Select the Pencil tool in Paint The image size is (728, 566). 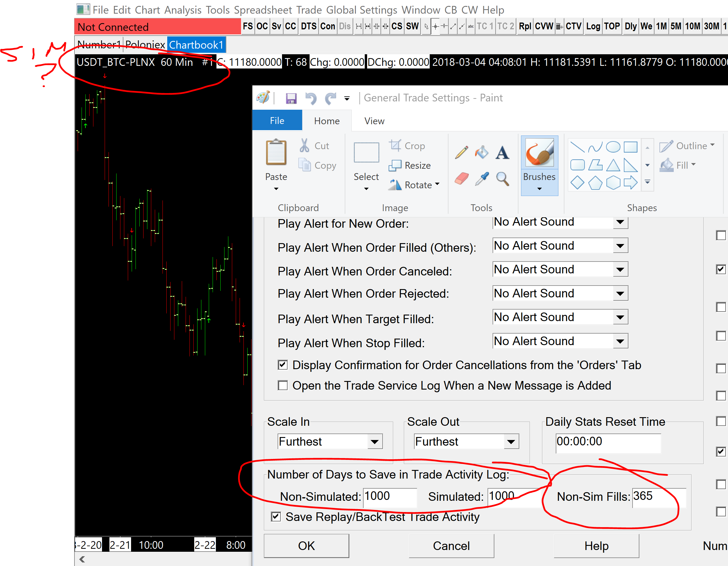click(461, 152)
